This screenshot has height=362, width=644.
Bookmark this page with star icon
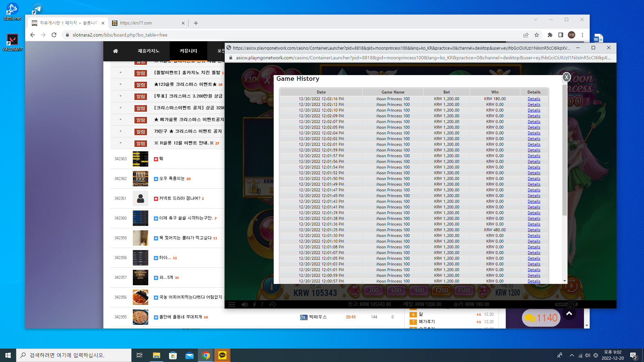[x=537, y=35]
